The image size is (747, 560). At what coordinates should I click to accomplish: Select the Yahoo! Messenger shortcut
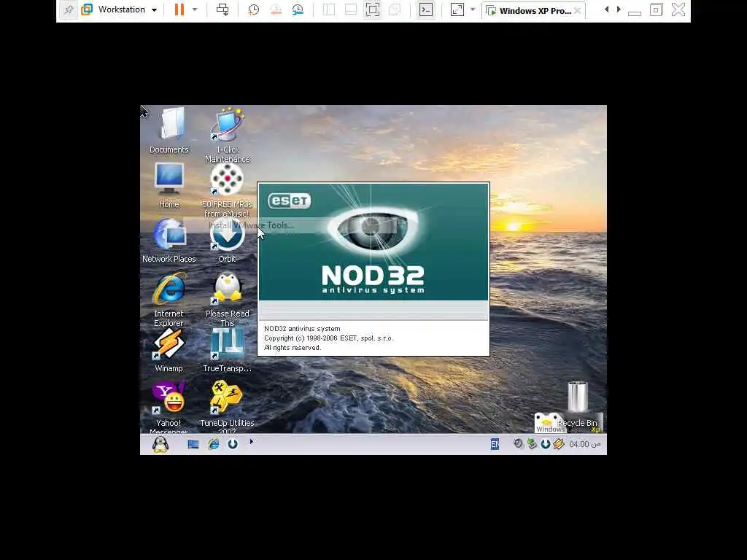[169, 407]
